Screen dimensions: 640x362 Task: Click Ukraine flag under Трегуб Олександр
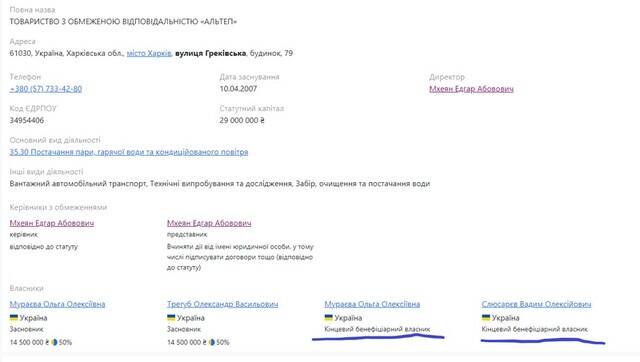pos(171,318)
